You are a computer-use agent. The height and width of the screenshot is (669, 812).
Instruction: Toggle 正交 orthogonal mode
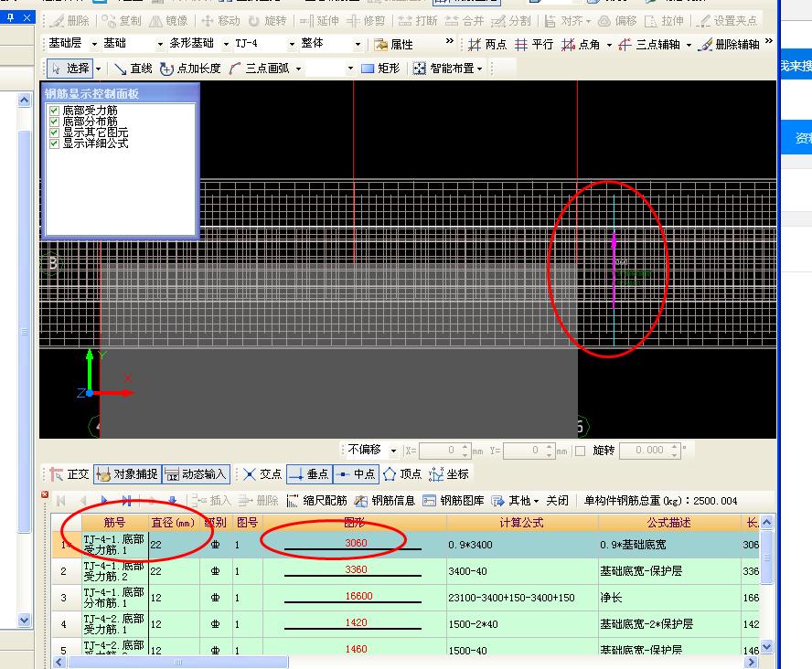(x=69, y=474)
